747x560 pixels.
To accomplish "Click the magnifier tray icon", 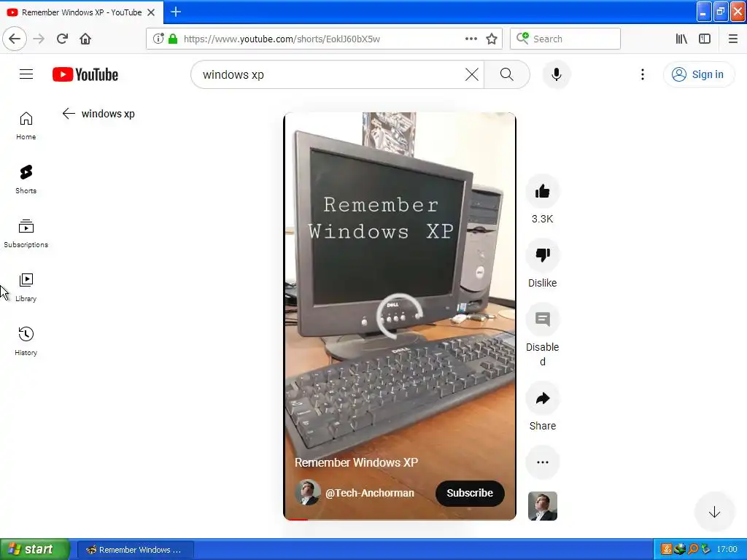I will point(693,550).
